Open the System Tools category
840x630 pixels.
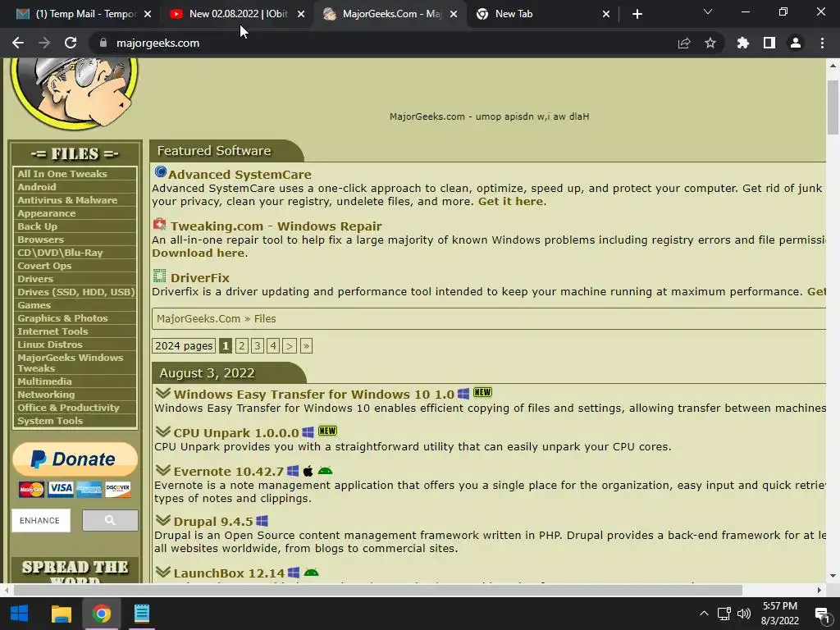tap(50, 421)
